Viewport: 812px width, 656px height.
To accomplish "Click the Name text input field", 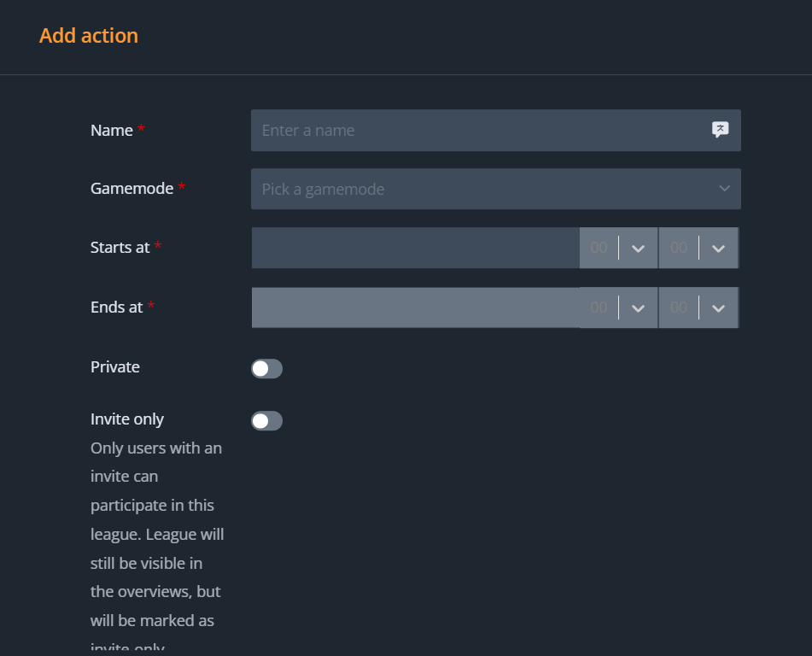I will [x=478, y=131].
